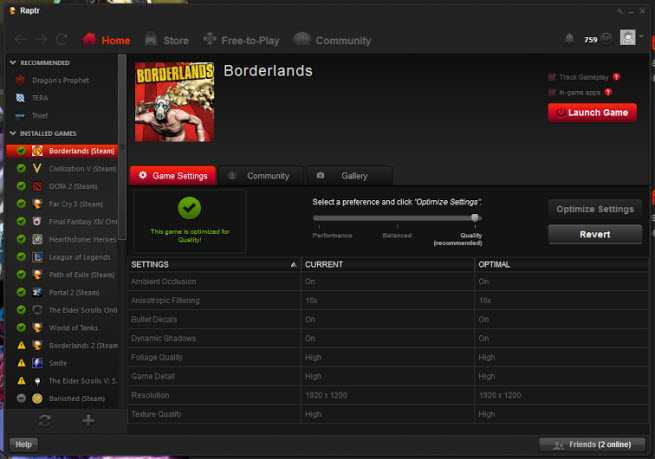Click the League of Legends game icon
The height and width of the screenshot is (459, 655).
(x=37, y=257)
